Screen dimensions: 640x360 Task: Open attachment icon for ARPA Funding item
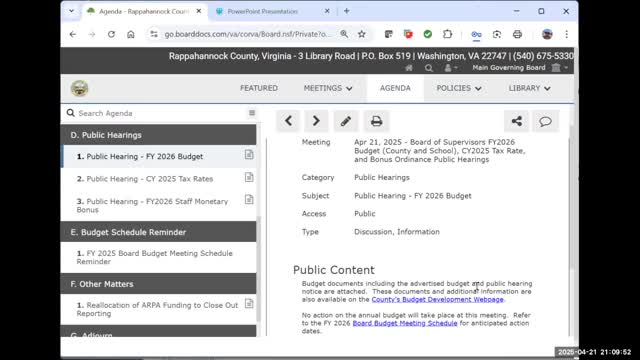point(249,304)
